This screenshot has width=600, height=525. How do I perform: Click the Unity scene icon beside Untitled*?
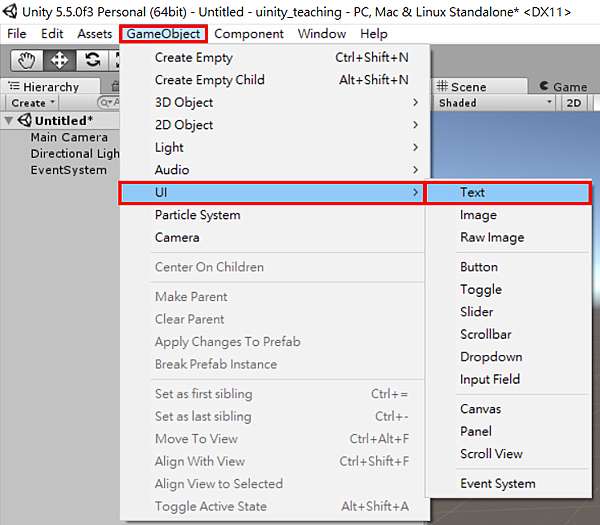25,121
